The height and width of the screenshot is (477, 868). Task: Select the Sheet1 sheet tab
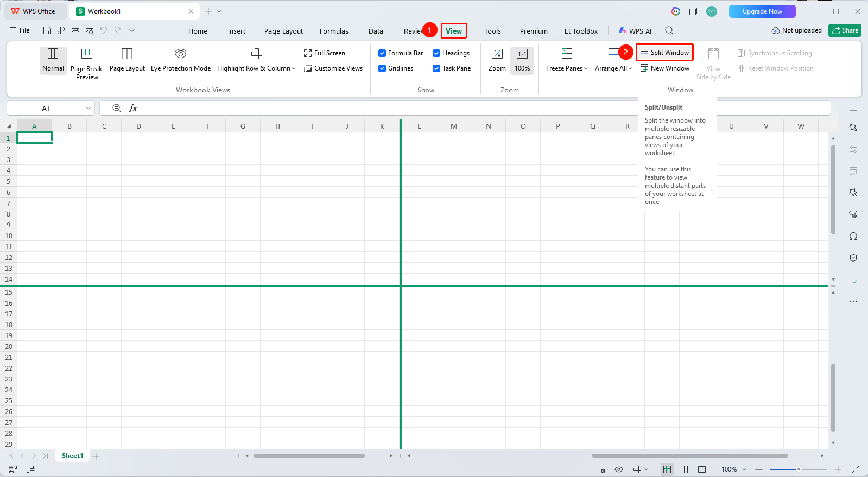(x=72, y=456)
